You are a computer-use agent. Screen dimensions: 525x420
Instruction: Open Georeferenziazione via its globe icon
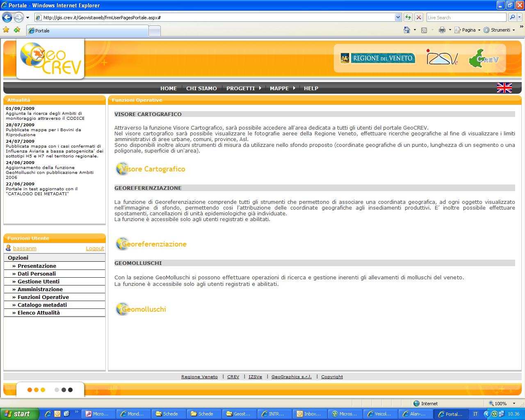pyautogui.click(x=122, y=244)
